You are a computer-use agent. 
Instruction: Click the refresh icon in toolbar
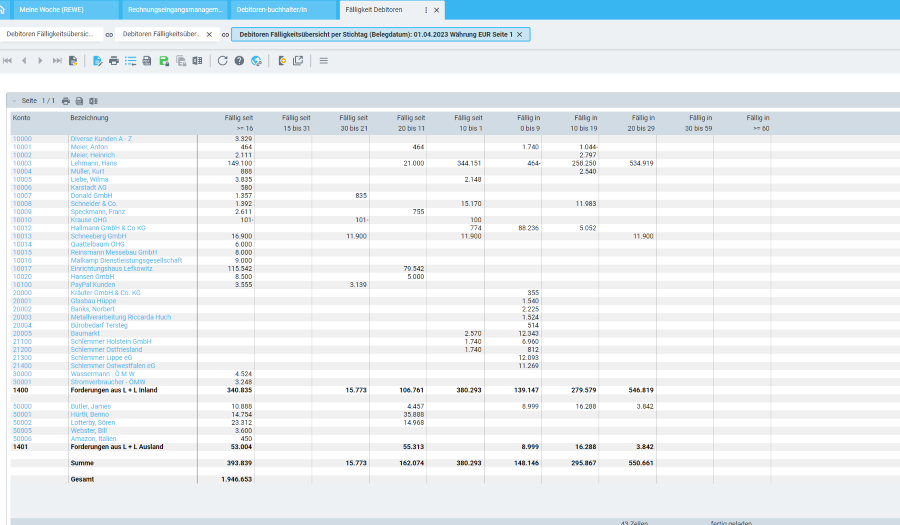(x=222, y=61)
